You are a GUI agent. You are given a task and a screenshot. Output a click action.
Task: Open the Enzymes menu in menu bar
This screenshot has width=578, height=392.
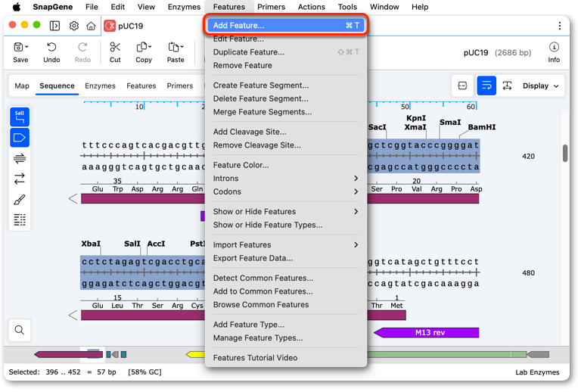click(184, 7)
